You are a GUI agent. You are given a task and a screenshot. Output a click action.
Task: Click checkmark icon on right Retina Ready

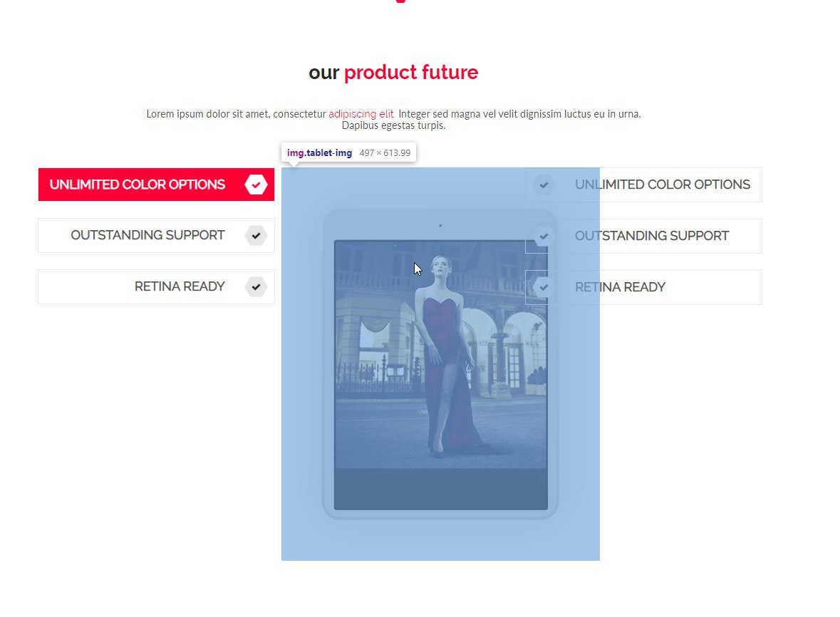[544, 288]
